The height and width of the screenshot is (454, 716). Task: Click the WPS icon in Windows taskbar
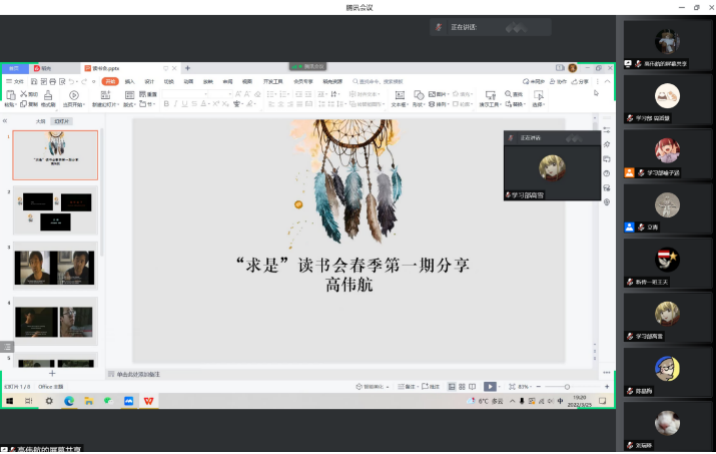(x=149, y=400)
